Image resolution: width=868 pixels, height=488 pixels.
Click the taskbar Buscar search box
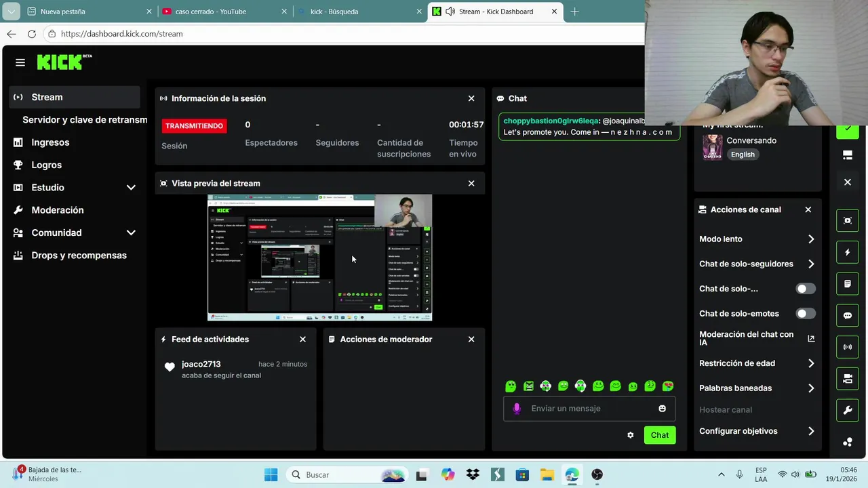point(348,474)
